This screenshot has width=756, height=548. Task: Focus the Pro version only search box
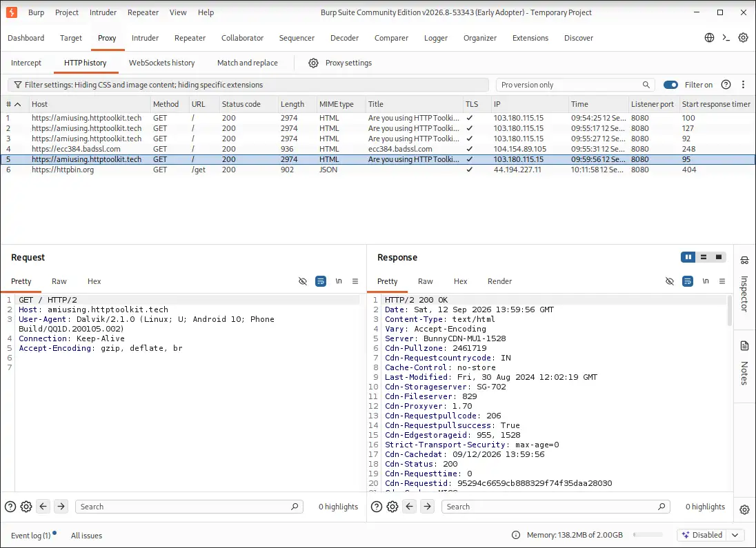coord(575,85)
